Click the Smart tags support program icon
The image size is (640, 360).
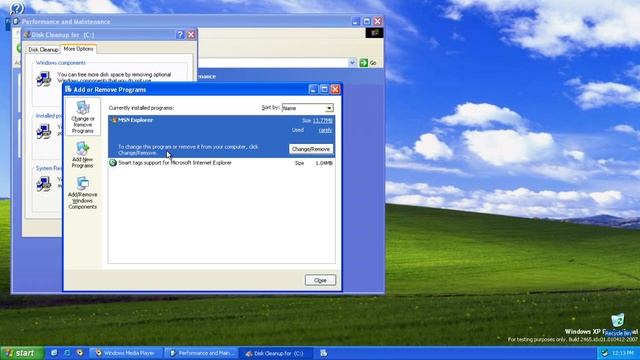click(113, 163)
